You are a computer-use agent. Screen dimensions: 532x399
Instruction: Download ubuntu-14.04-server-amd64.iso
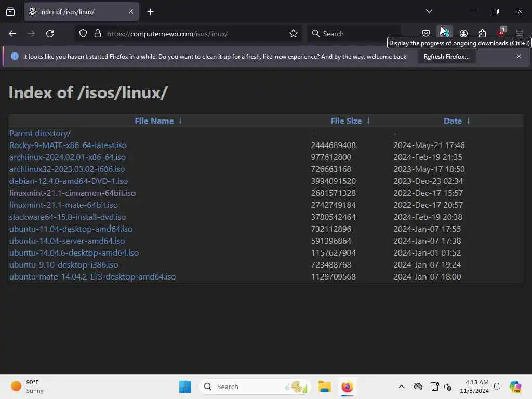(x=67, y=241)
